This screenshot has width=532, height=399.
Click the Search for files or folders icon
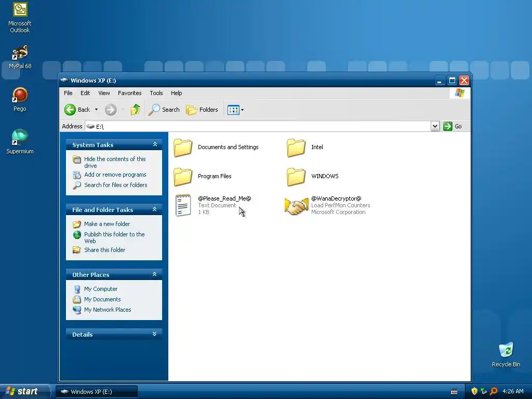tap(77, 185)
